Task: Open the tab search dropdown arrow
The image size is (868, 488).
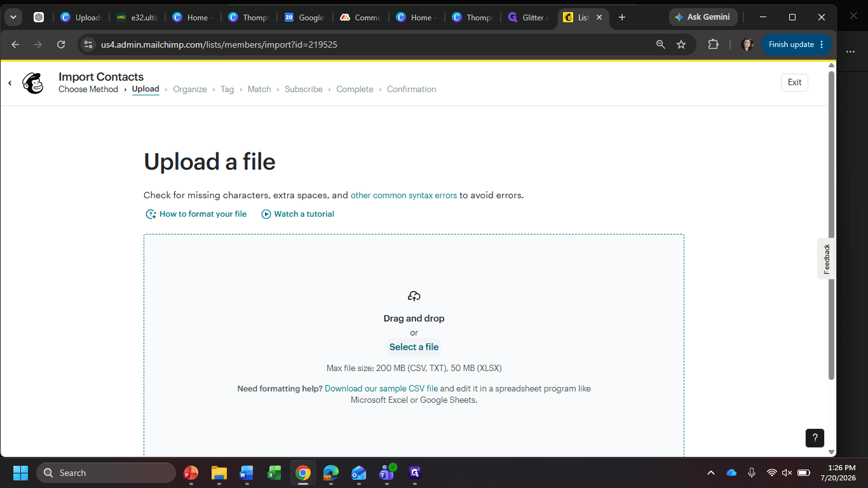Action: pyautogui.click(x=13, y=18)
